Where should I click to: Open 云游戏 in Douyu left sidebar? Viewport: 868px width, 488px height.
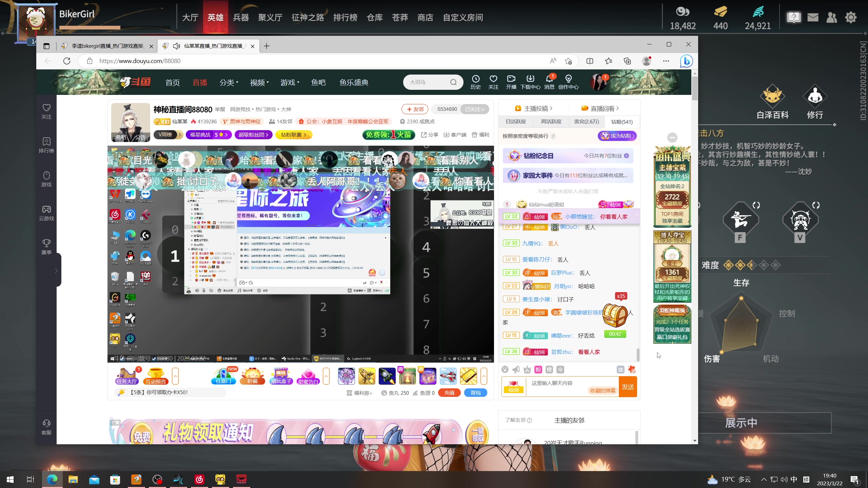click(x=46, y=213)
